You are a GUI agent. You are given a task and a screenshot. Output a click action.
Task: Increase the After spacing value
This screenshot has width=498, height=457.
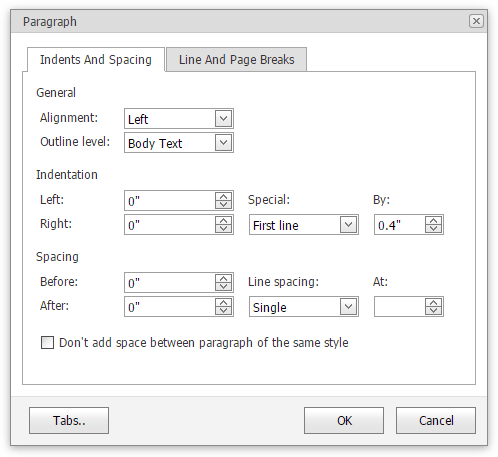tap(223, 302)
